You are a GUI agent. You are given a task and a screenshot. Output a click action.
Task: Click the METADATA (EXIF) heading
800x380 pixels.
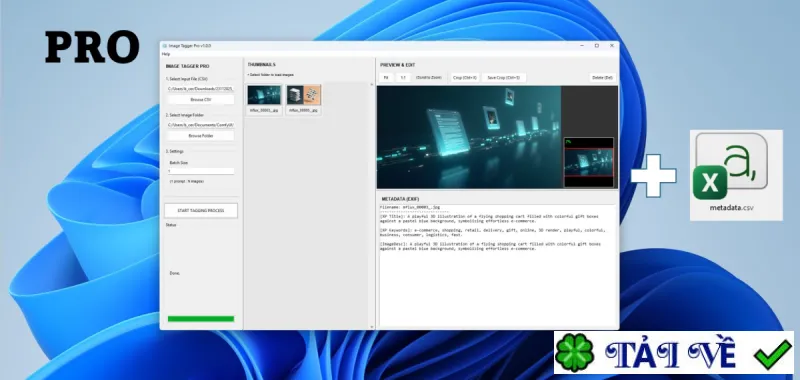(x=401, y=198)
